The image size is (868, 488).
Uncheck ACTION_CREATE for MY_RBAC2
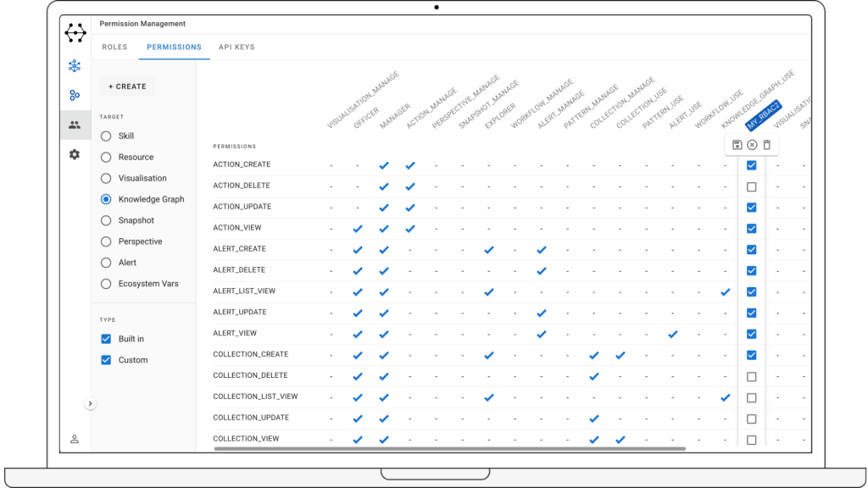click(x=751, y=165)
